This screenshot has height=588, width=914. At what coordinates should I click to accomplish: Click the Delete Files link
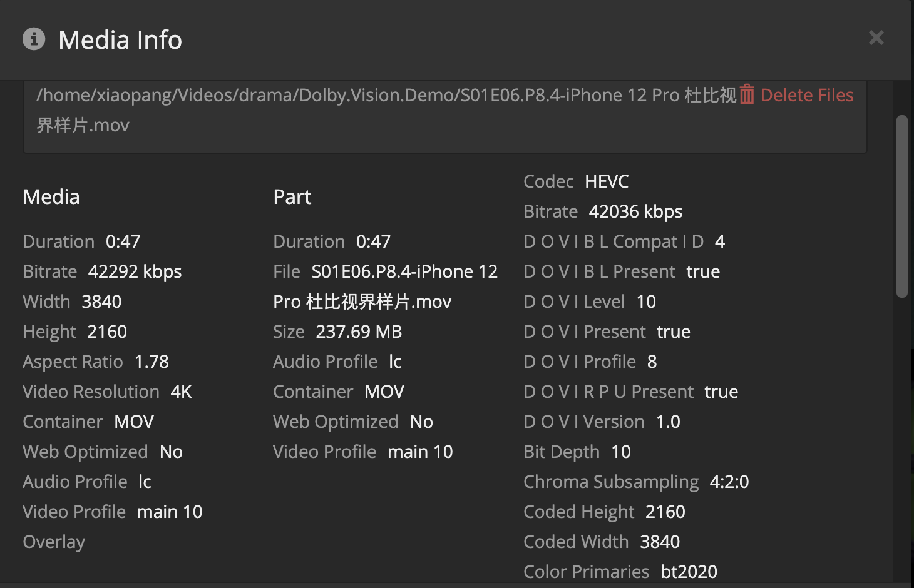coord(806,95)
